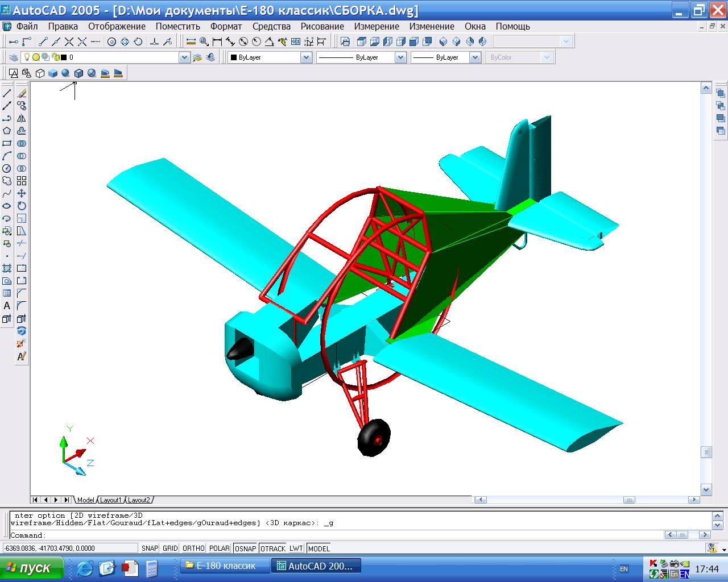Toggle ORTHO mode in status bar
The width and height of the screenshot is (728, 582).
click(193, 548)
